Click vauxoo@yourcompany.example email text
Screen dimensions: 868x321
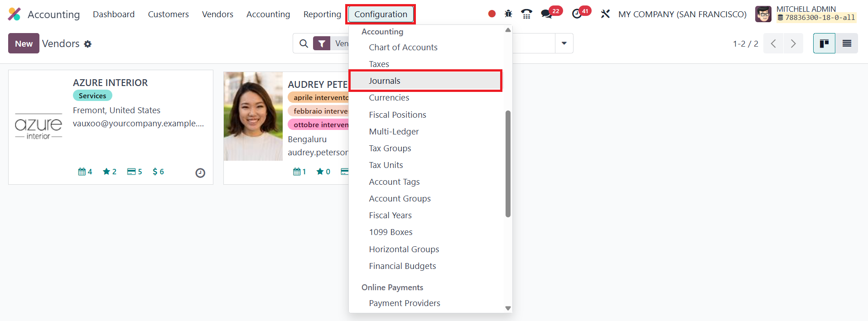point(138,123)
